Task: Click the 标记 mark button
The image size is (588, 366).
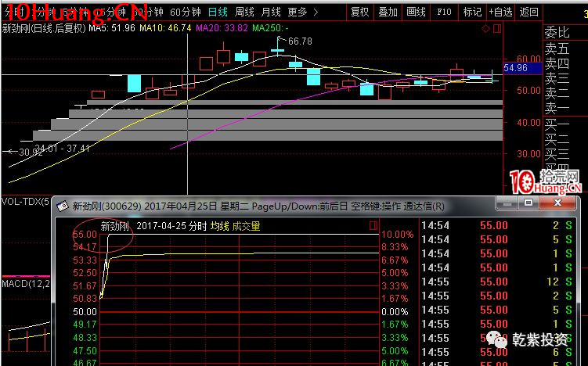Action: (x=472, y=13)
